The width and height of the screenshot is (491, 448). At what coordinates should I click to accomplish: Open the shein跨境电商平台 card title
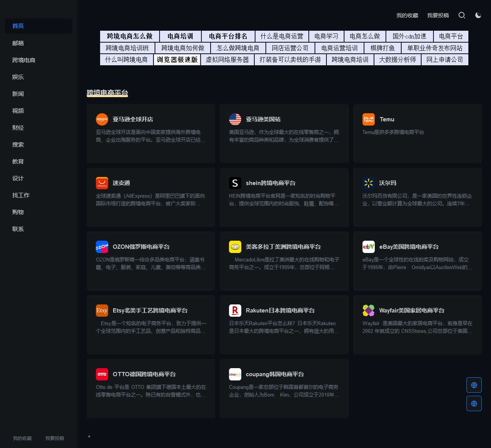pos(270,183)
